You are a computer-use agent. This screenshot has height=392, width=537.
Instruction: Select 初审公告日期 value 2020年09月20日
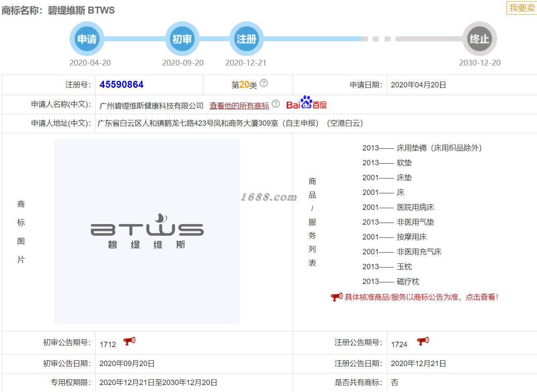(127, 364)
